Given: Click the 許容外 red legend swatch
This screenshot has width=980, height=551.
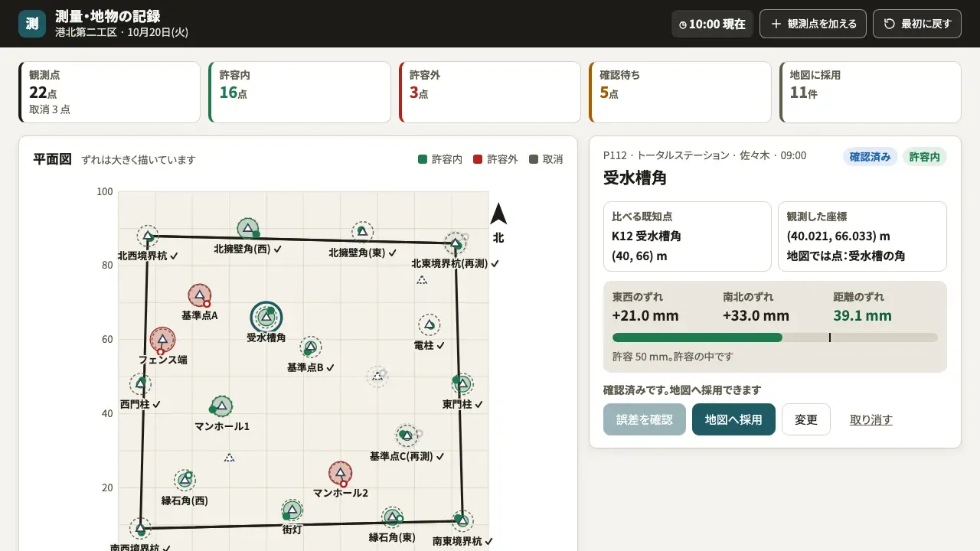Looking at the screenshot, I should click(478, 159).
